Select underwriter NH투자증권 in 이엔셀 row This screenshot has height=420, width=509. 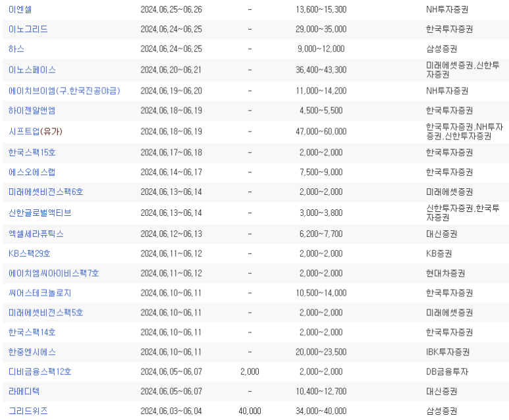447,9
